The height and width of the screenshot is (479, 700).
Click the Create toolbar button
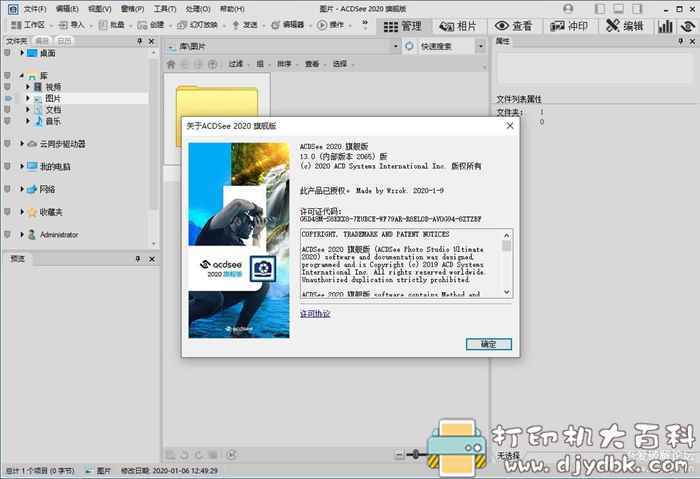tap(151, 25)
